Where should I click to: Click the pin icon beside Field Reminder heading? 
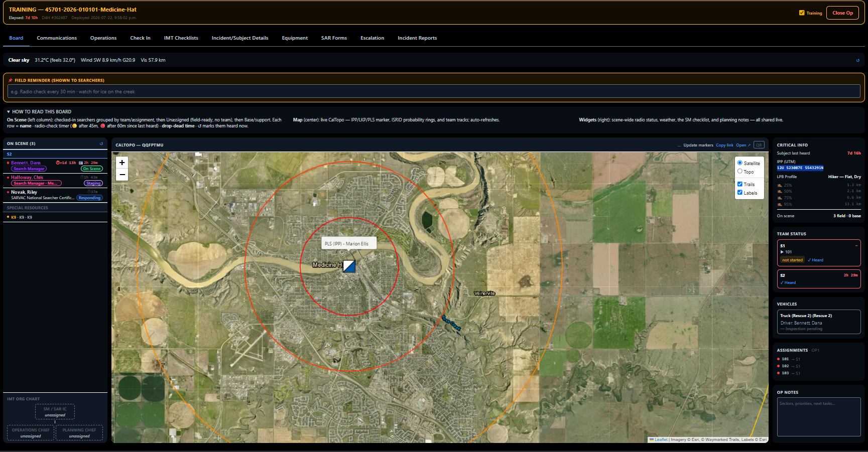11,80
